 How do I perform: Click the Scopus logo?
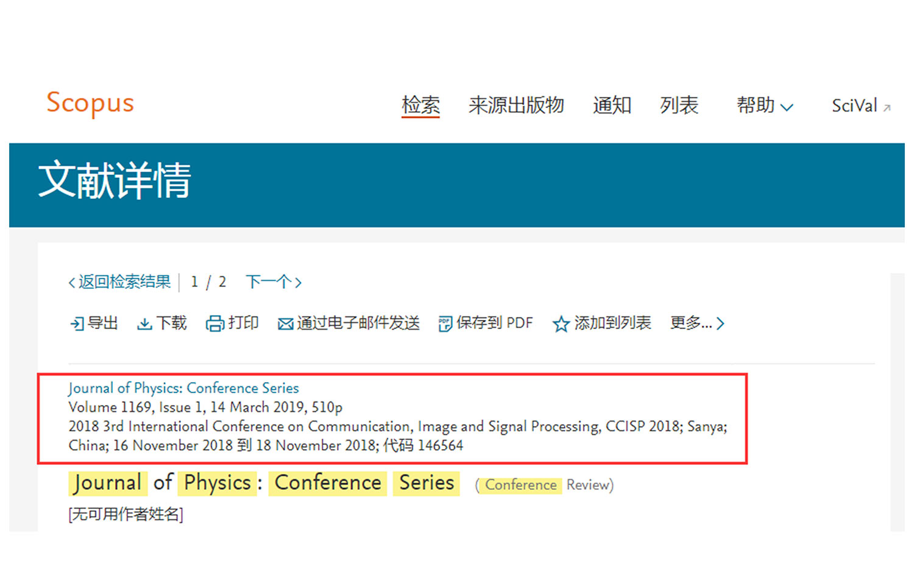90,103
